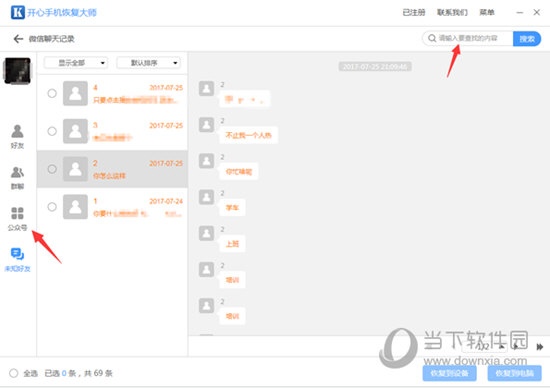Click the 开心手机恢复大师 app logo
The height and width of the screenshot is (388, 550).
tap(18, 12)
